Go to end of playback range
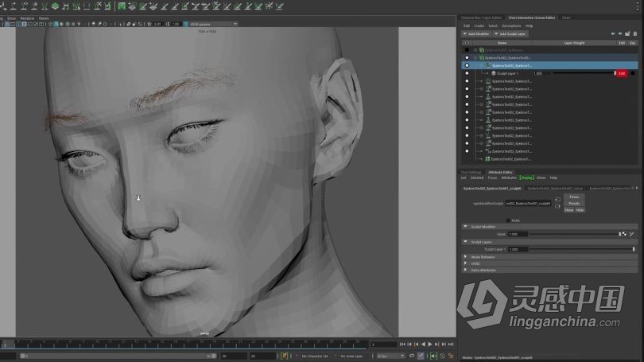644x362 pixels. click(451, 344)
